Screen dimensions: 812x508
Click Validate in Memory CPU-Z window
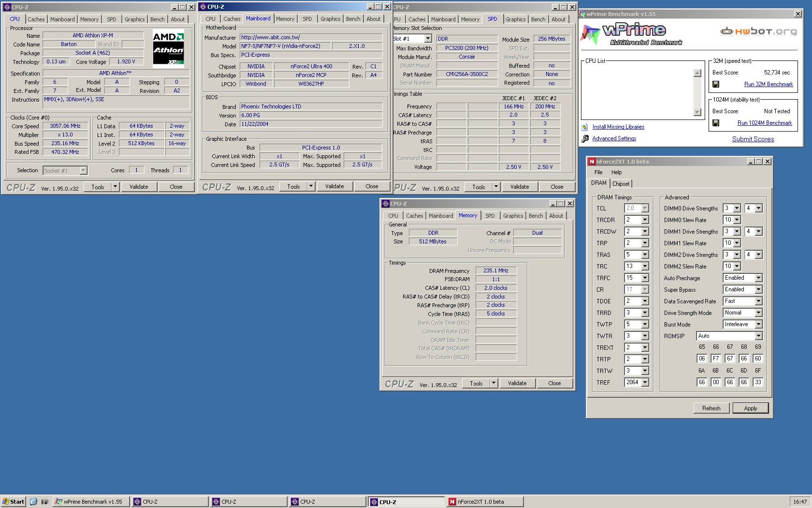point(517,383)
